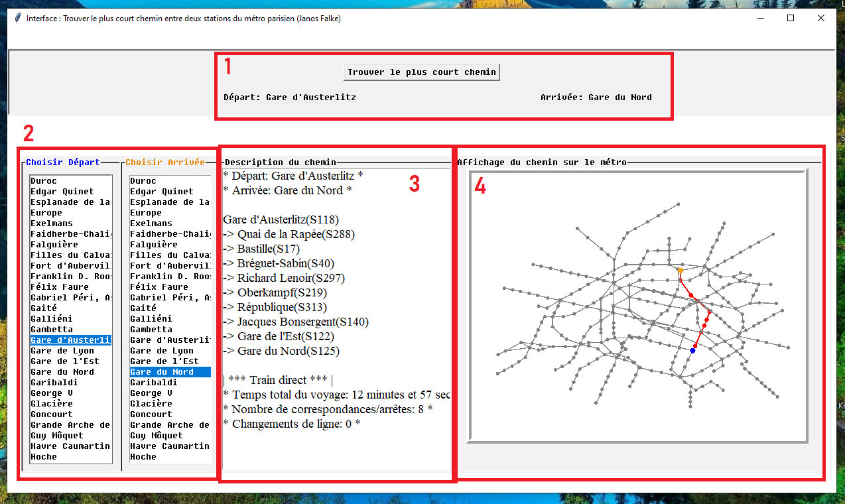Click highlighted Gare du Nord in the Arrivée list
845x504 pixels.
pyautogui.click(x=170, y=372)
